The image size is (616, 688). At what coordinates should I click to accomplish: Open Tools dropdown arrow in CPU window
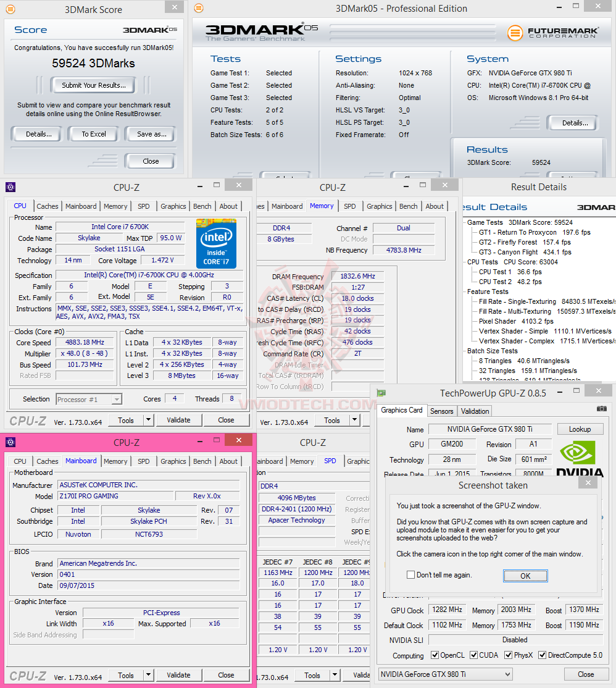click(x=149, y=420)
